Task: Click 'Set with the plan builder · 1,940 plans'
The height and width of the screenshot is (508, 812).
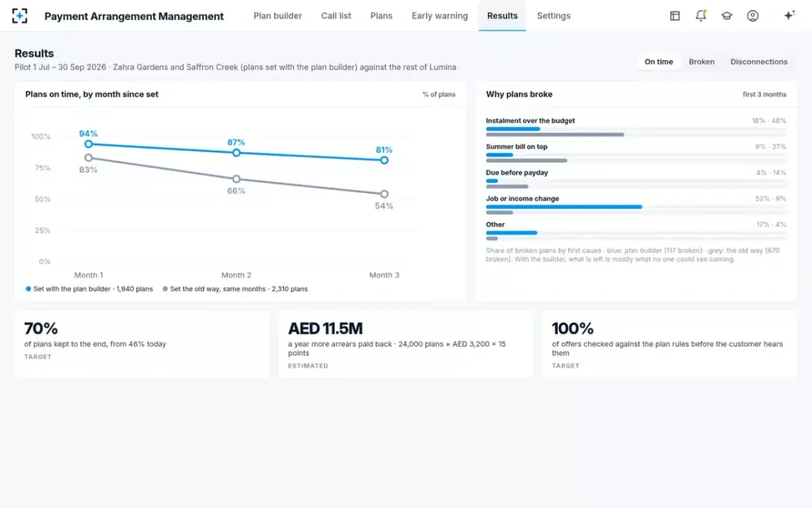Action: tap(93, 289)
